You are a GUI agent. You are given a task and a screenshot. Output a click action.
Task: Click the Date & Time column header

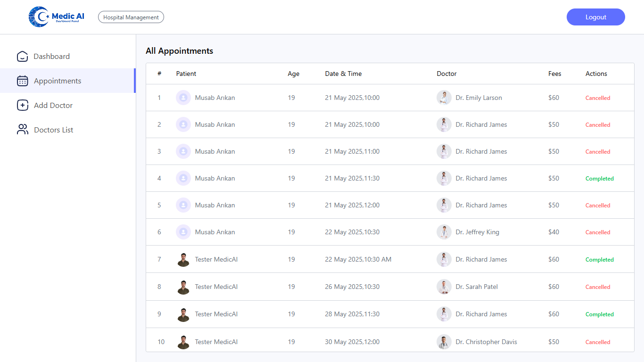point(343,74)
